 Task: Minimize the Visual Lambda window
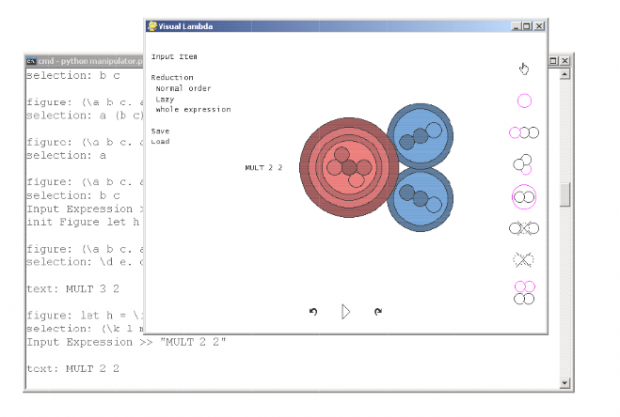tap(516, 26)
